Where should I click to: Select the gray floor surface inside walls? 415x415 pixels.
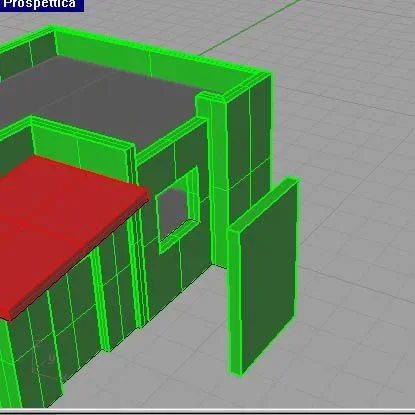[100, 100]
